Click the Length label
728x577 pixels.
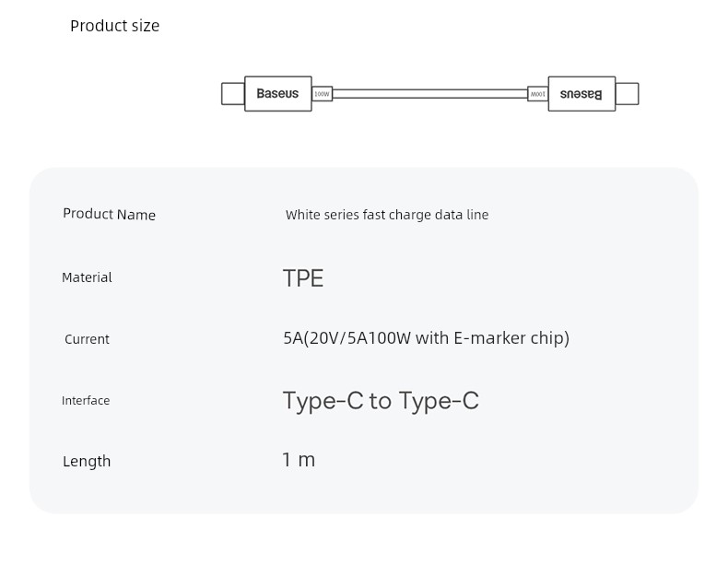click(87, 461)
